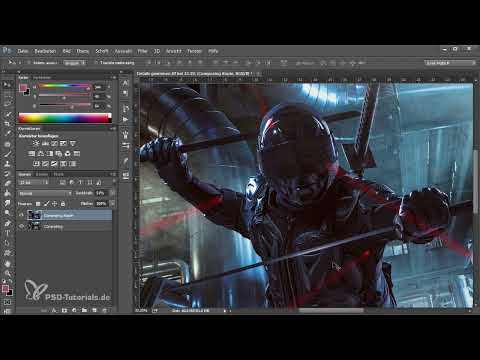Select the Gradient tool
The image size is (480, 360).
tap(7, 193)
